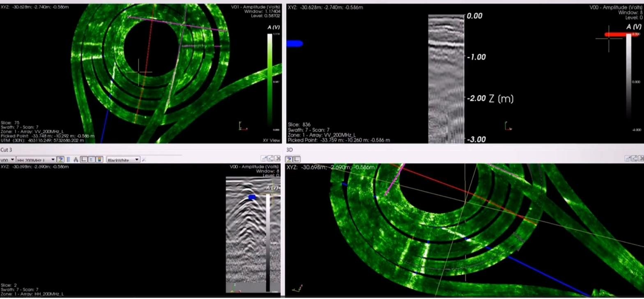Toggle the color legend icon in Cut 3 toolbar

[99, 159]
